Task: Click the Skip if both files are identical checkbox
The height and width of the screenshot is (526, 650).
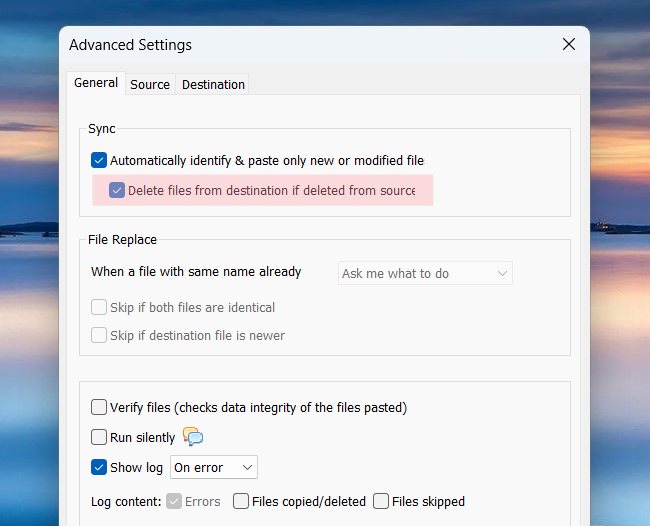Action: pos(99,308)
